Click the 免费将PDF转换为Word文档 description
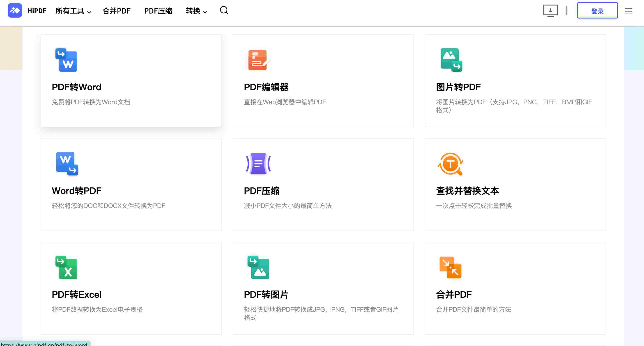Image resolution: width=644 pixels, height=346 pixels. (x=91, y=102)
